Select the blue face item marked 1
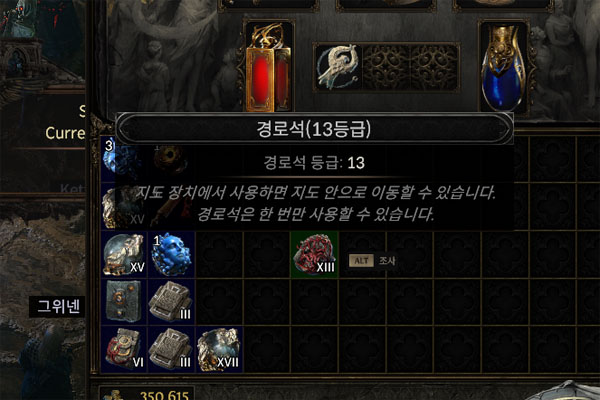600x400 pixels. click(171, 254)
